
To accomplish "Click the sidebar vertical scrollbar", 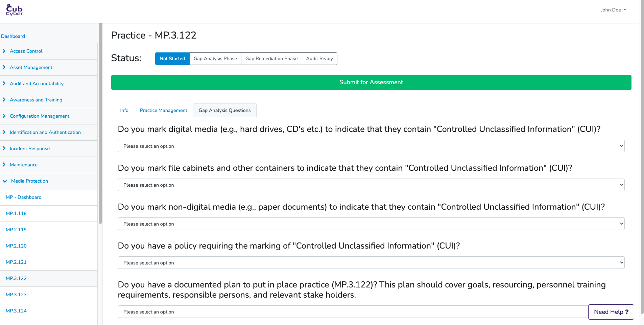I will [100, 123].
